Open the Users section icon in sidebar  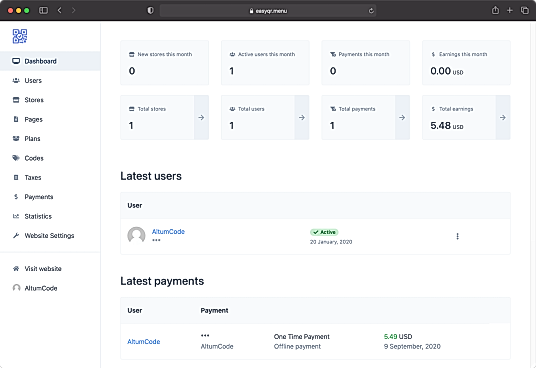[16, 81]
